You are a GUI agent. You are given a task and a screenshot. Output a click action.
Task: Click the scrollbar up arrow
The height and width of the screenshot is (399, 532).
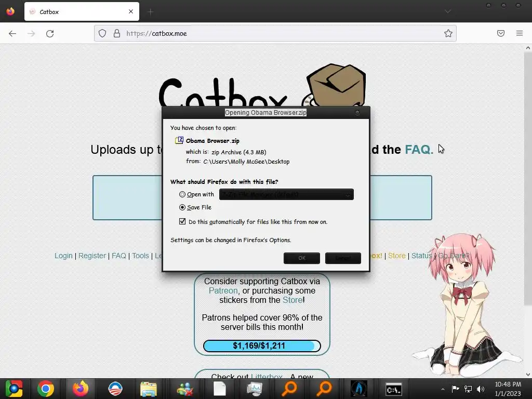tap(528, 48)
